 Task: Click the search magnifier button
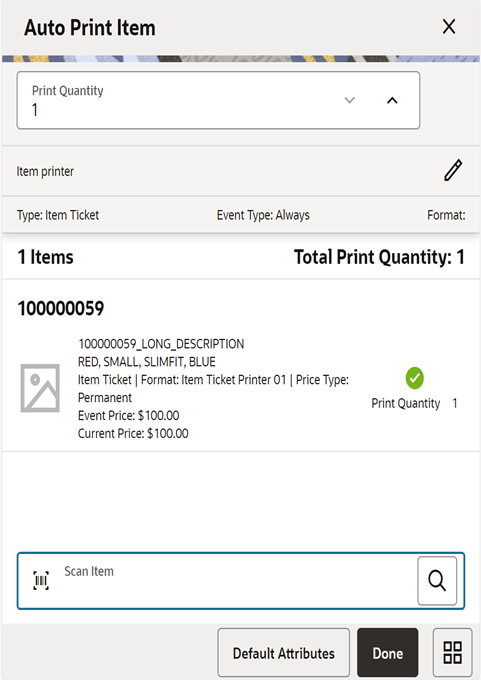coord(437,581)
